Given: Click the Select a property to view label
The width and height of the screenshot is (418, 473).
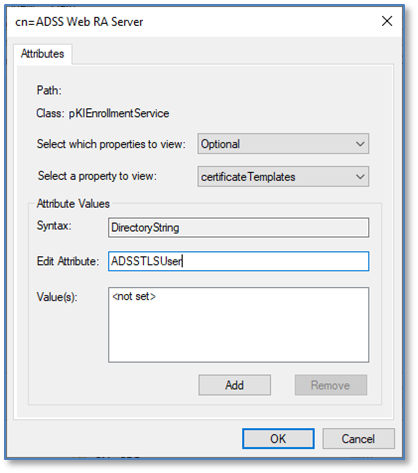Looking at the screenshot, I should [97, 176].
